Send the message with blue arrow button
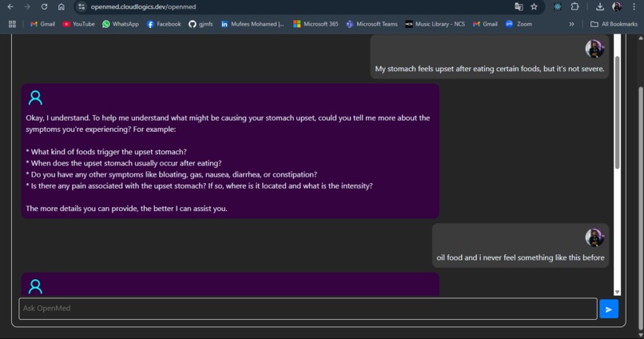 point(609,309)
